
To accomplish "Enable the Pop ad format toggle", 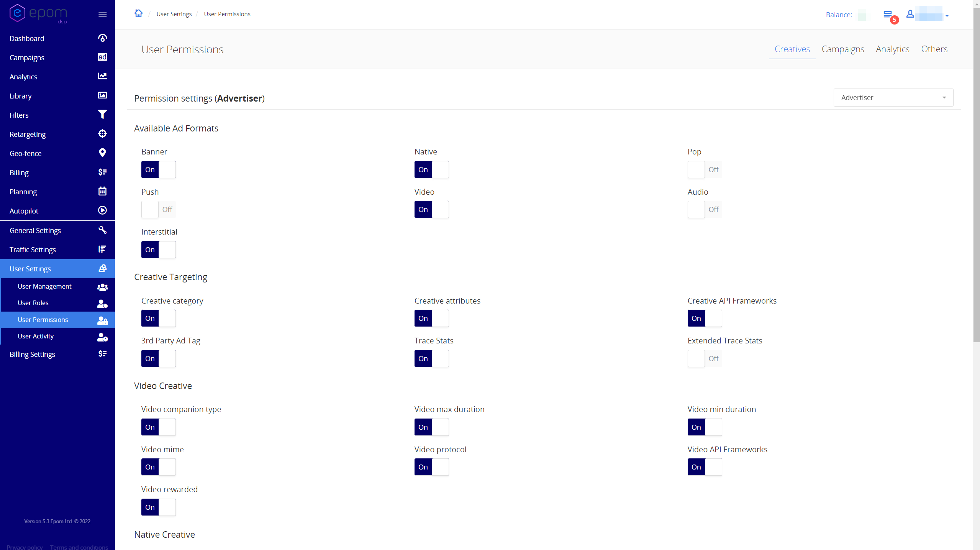I will (x=704, y=169).
